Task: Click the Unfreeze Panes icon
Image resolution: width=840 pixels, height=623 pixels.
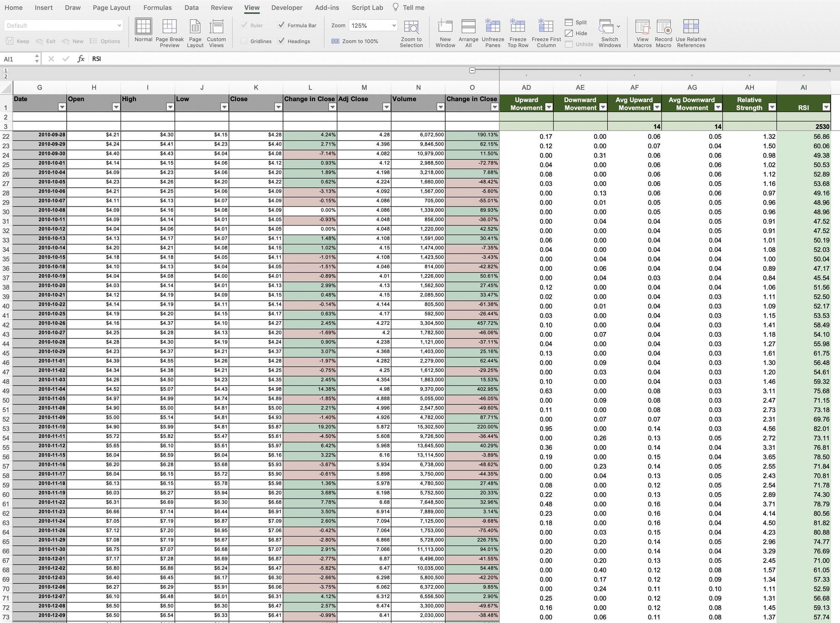Action: [492, 29]
